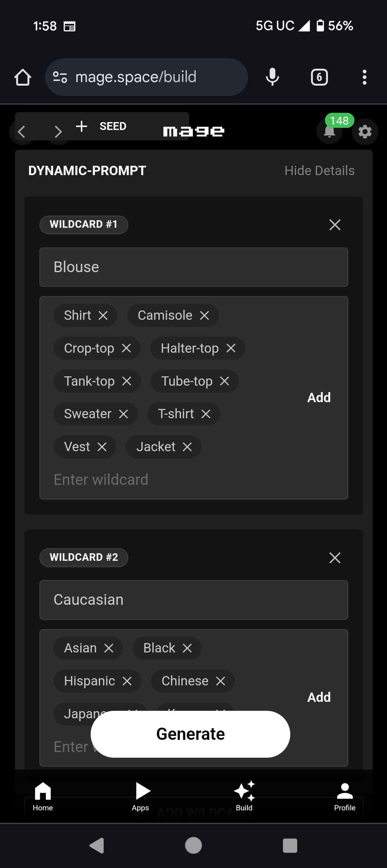Navigate to previous panel with left chevron
This screenshot has width=387, height=868.
coord(21,132)
